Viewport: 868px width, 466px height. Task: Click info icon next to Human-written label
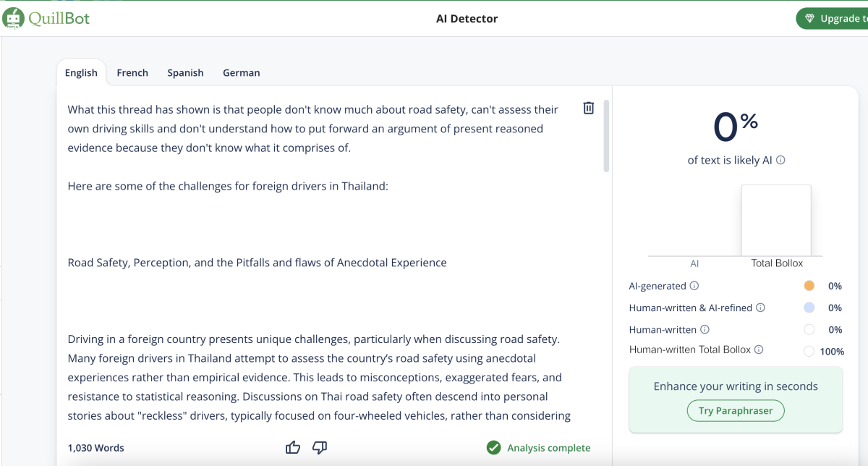(704, 329)
